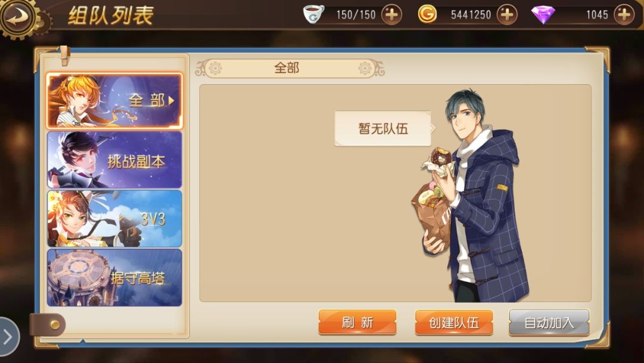Click the 刷新 refresh button
This screenshot has width=644, height=363.
tap(357, 322)
